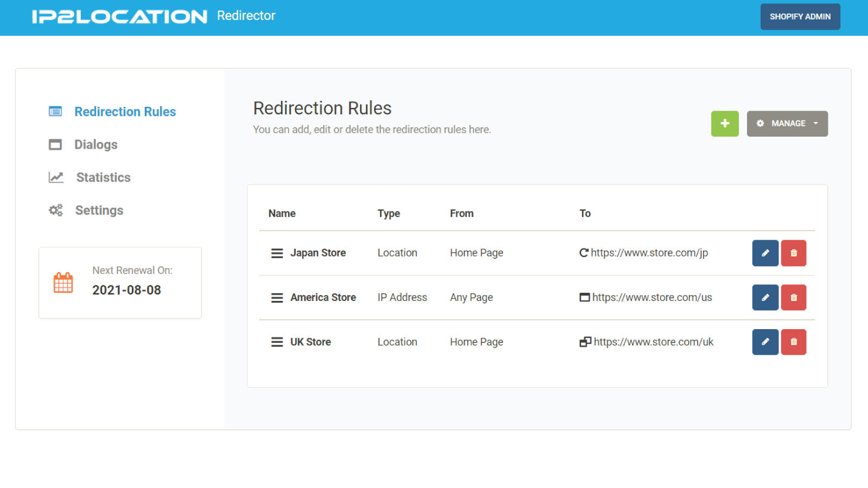Screen dimensions: 868x488
Task: Click the chart icon next to Statistics
Action: coord(55,177)
